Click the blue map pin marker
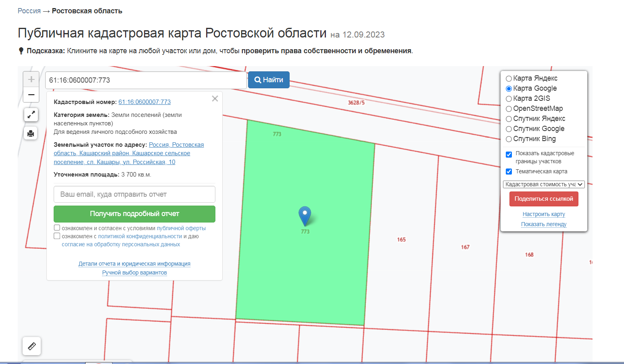The height and width of the screenshot is (364, 624). [305, 216]
